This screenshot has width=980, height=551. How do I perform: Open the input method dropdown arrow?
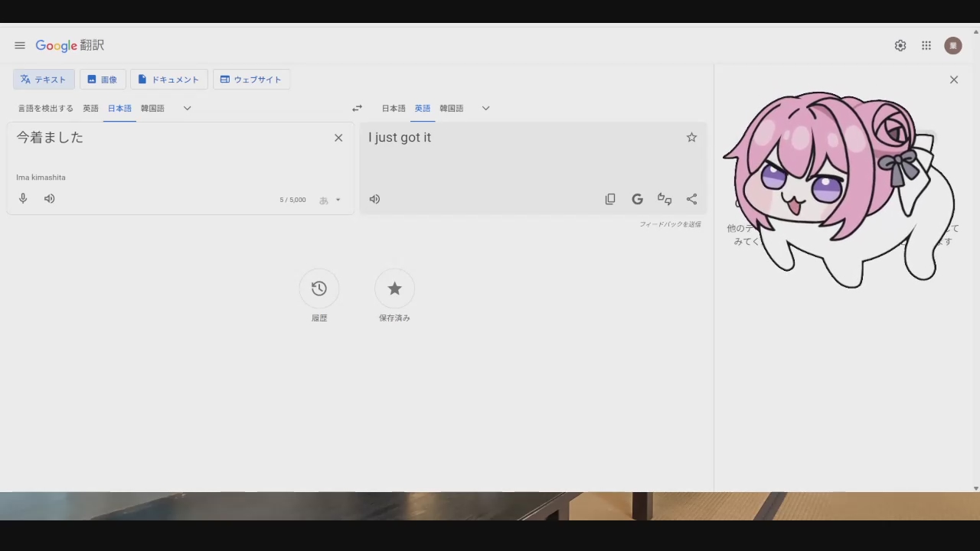click(x=338, y=201)
